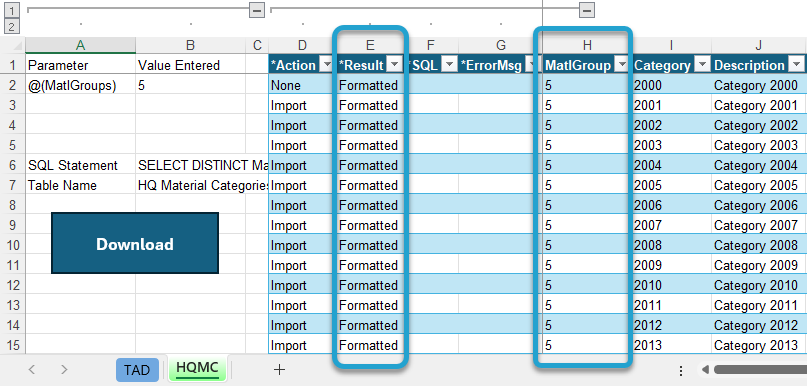Click the 'None' action cell
This screenshot has width=807, height=386.
coord(302,85)
